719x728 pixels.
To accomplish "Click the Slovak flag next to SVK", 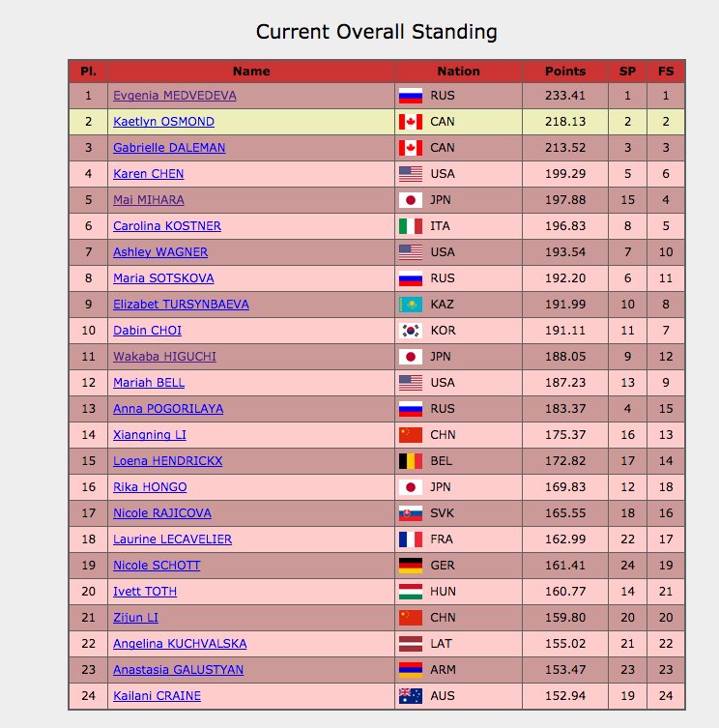I will (411, 513).
